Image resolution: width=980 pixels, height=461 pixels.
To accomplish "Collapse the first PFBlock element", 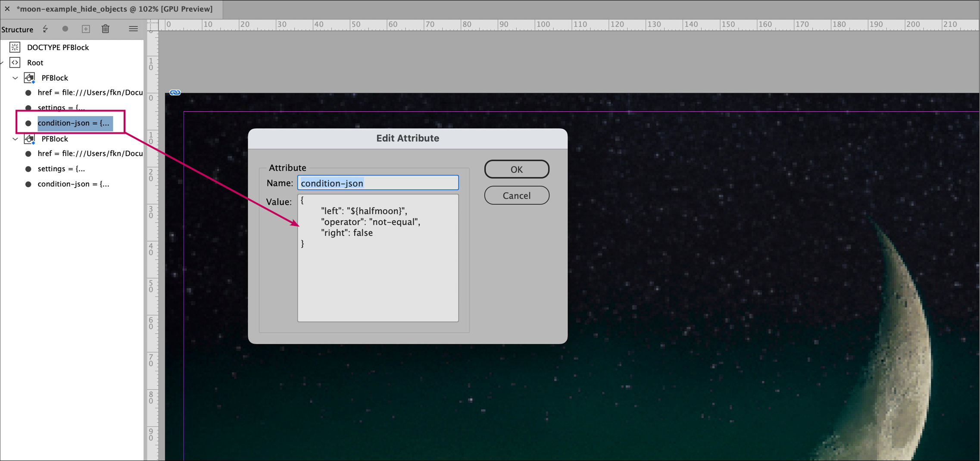I will coord(15,78).
